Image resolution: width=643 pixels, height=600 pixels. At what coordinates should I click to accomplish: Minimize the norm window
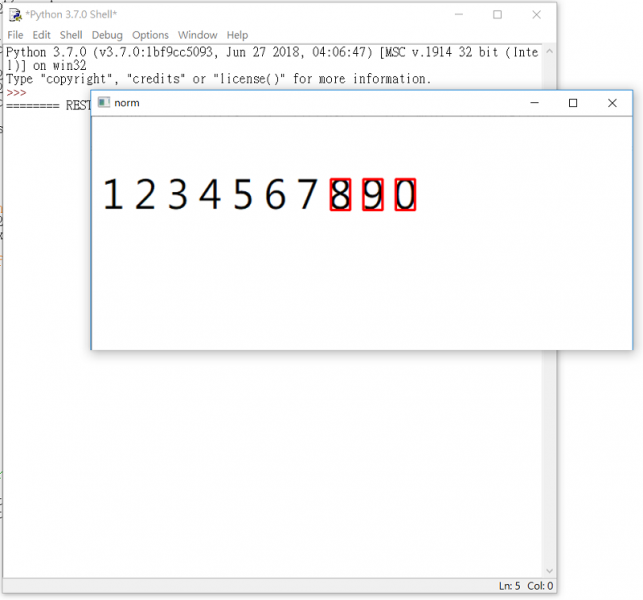pos(534,103)
